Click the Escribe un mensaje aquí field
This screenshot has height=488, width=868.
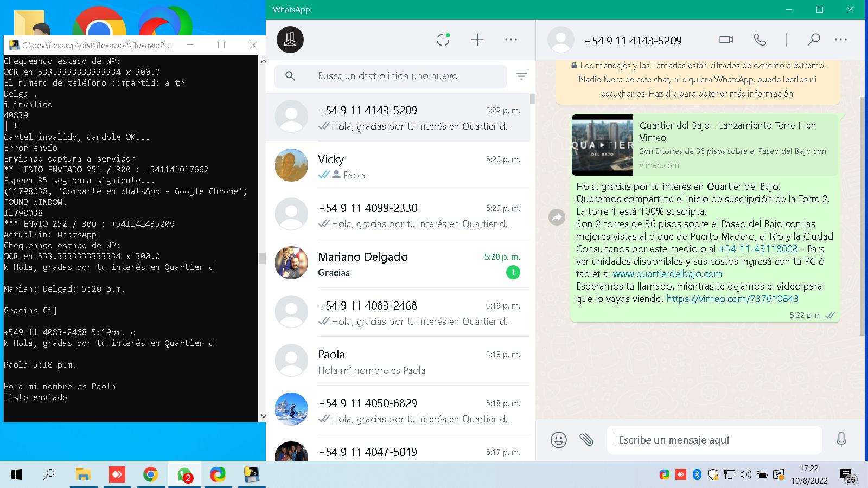tap(714, 440)
